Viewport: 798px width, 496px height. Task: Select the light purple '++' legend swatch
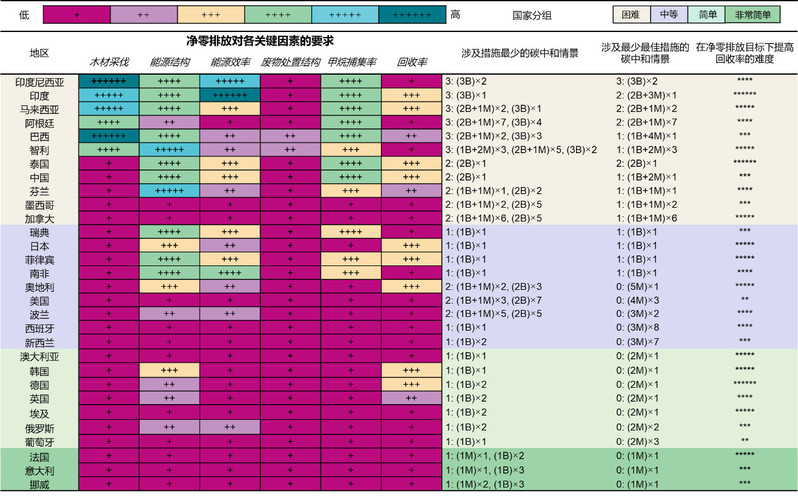[x=143, y=16]
